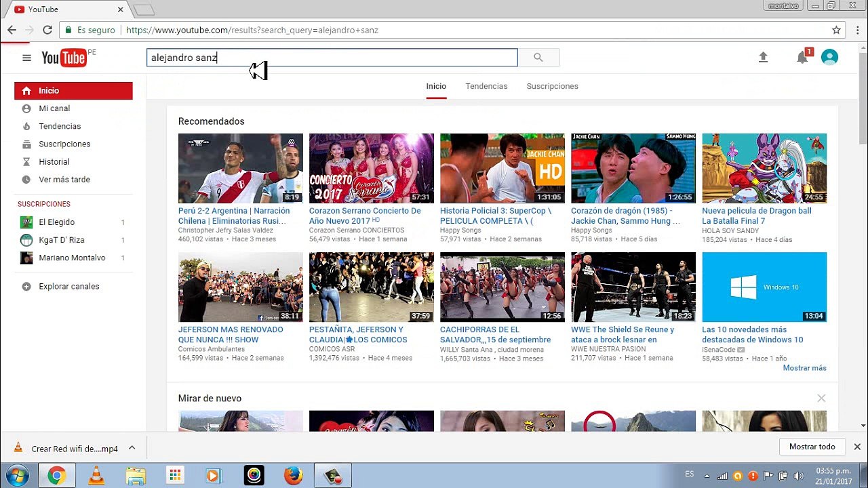Play the Corazón de dragón 1985 thumbnail
868x488 pixels.
click(633, 168)
